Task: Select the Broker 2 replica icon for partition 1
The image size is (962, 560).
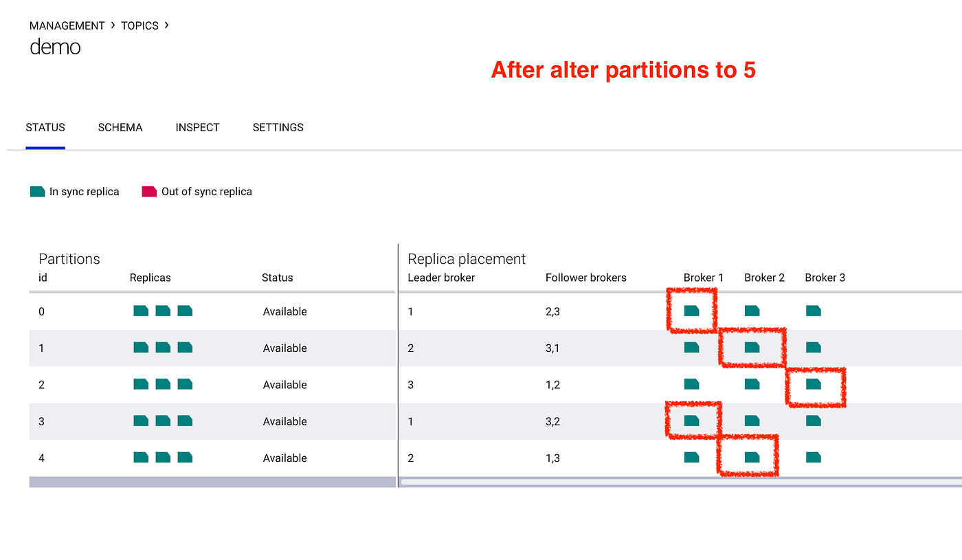Action: pos(752,347)
